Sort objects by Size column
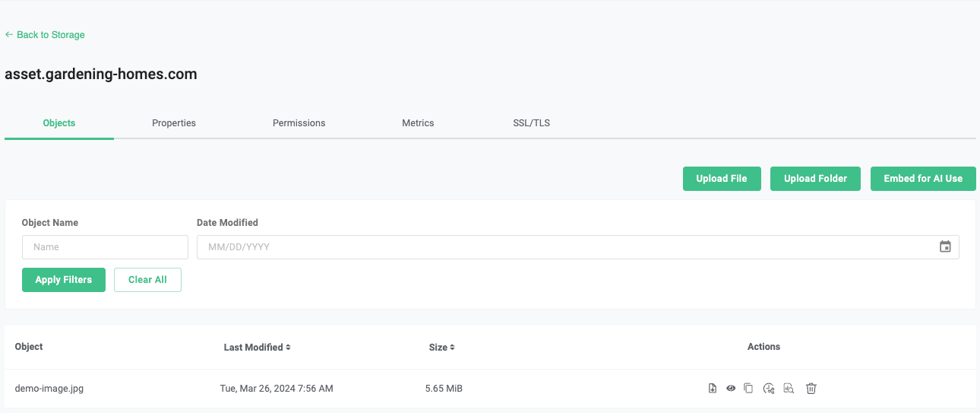980x413 pixels. (x=441, y=347)
